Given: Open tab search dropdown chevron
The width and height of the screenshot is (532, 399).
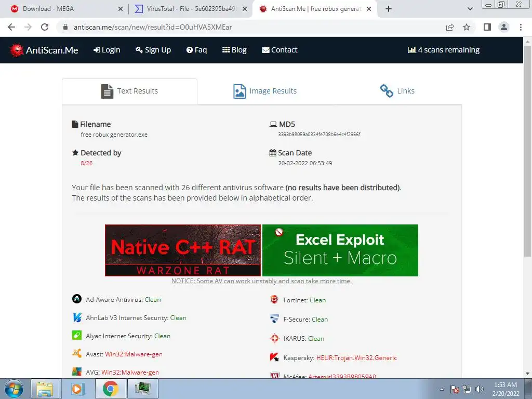Looking at the screenshot, I should (x=470, y=9).
